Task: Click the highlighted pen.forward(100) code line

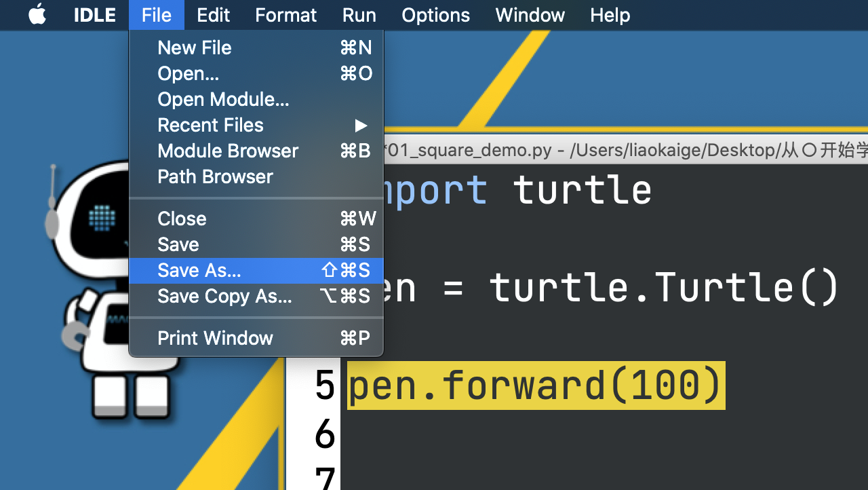Action: point(536,385)
